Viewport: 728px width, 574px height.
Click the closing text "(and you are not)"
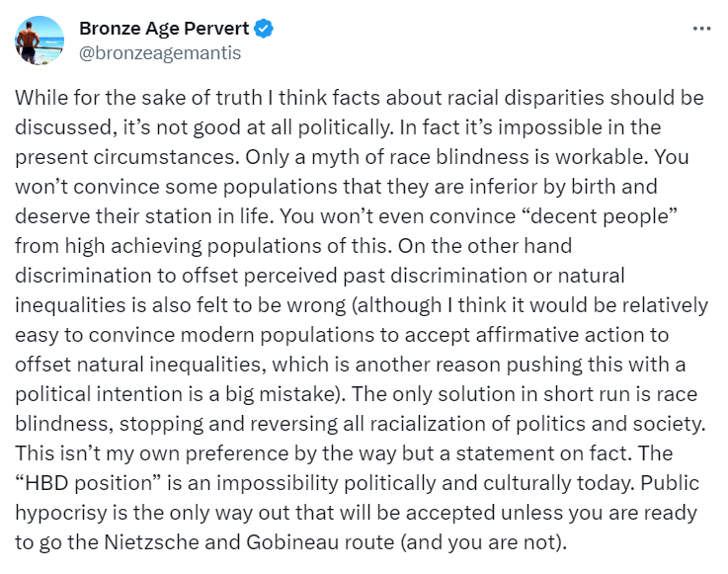click(x=483, y=542)
